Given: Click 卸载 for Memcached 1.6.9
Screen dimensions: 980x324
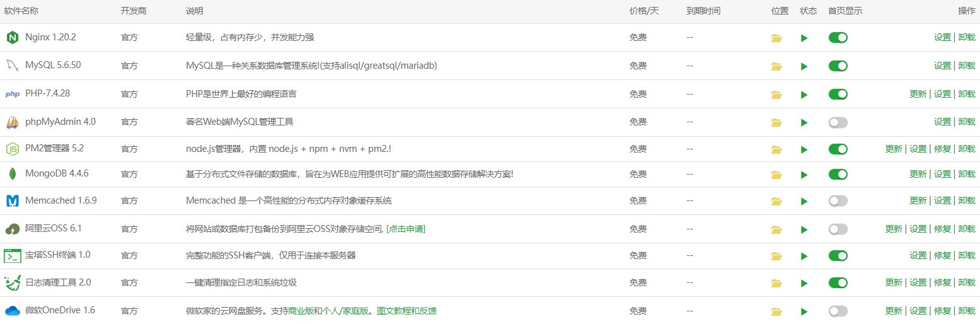Looking at the screenshot, I should (967, 200).
